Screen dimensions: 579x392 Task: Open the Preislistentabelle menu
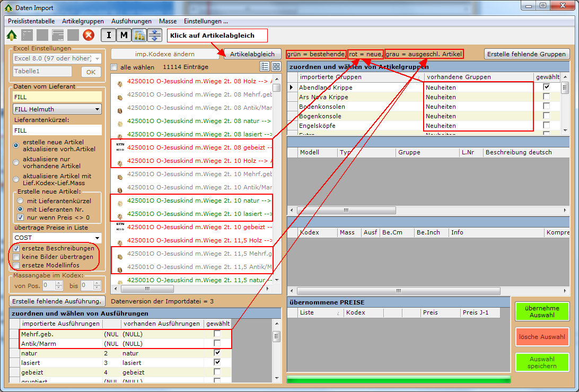(31, 21)
